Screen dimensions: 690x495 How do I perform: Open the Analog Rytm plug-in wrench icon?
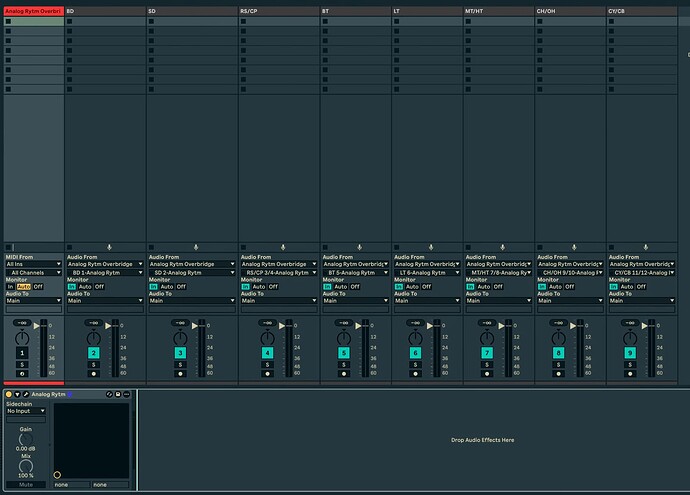point(26,394)
